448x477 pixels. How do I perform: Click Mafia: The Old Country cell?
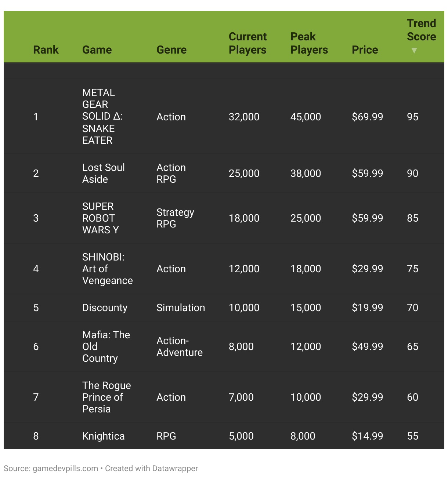[106, 346]
